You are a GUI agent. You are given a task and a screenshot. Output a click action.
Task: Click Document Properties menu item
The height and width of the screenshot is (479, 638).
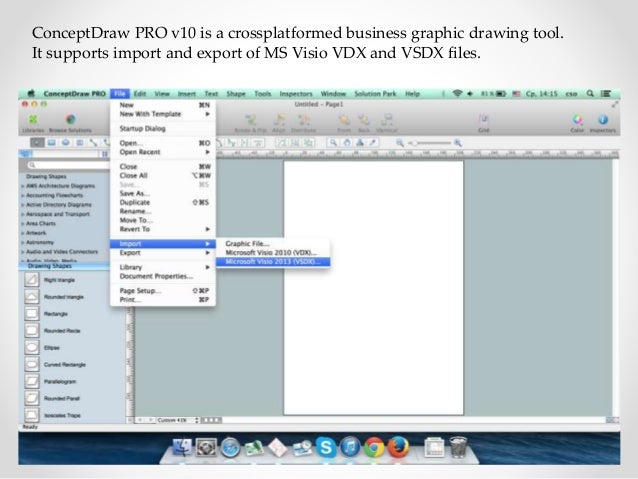[163, 276]
